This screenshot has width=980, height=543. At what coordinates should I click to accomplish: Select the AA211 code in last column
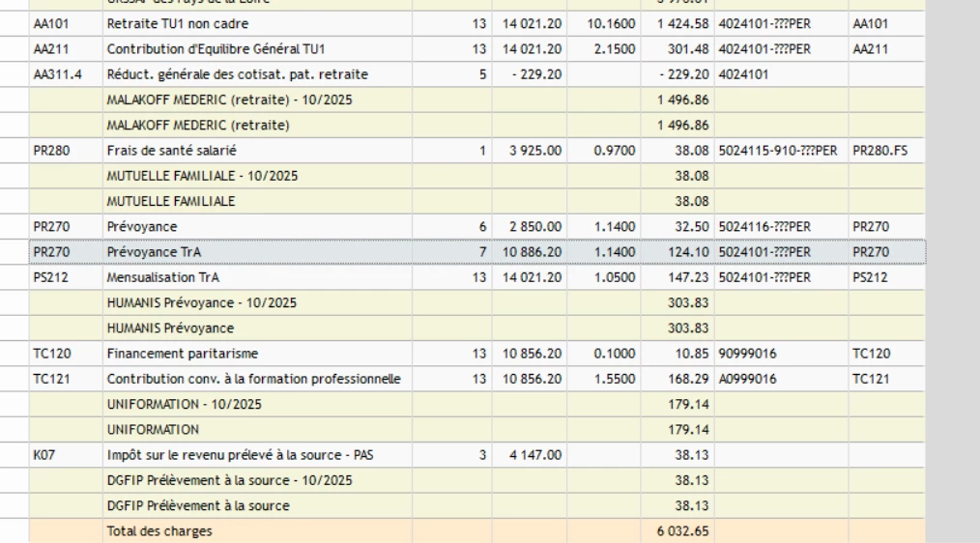[886, 48]
